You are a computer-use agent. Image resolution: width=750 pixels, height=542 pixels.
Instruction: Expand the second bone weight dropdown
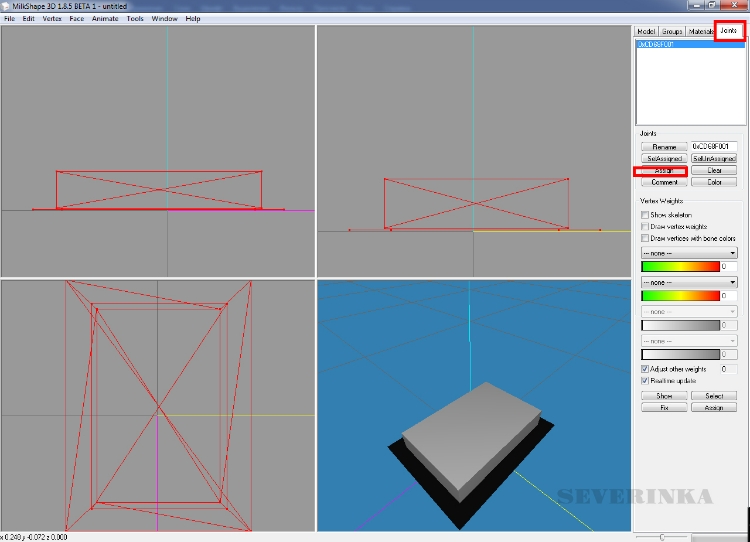[688, 283]
